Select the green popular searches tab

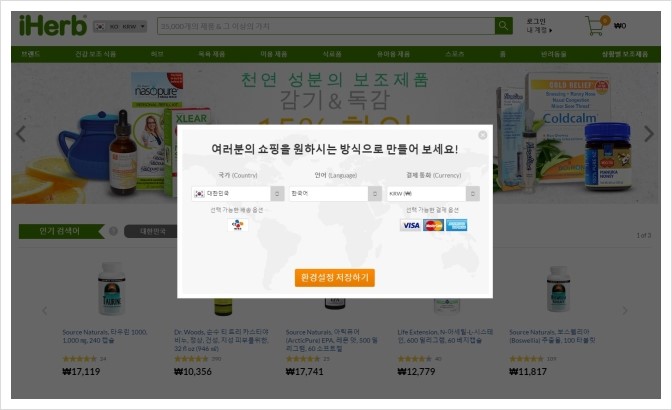61,231
